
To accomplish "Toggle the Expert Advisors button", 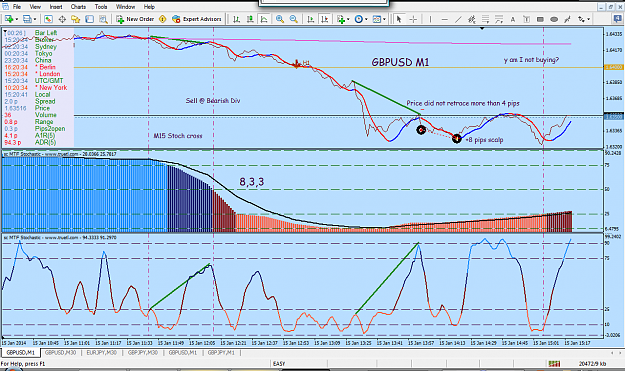I will click(197, 19).
